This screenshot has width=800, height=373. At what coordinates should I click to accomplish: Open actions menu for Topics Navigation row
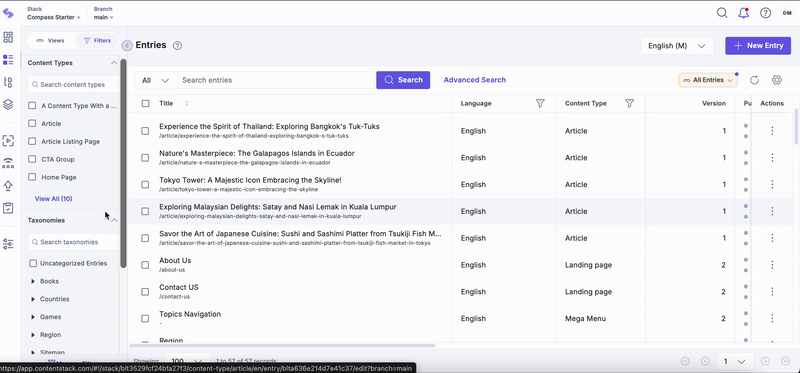click(x=772, y=318)
